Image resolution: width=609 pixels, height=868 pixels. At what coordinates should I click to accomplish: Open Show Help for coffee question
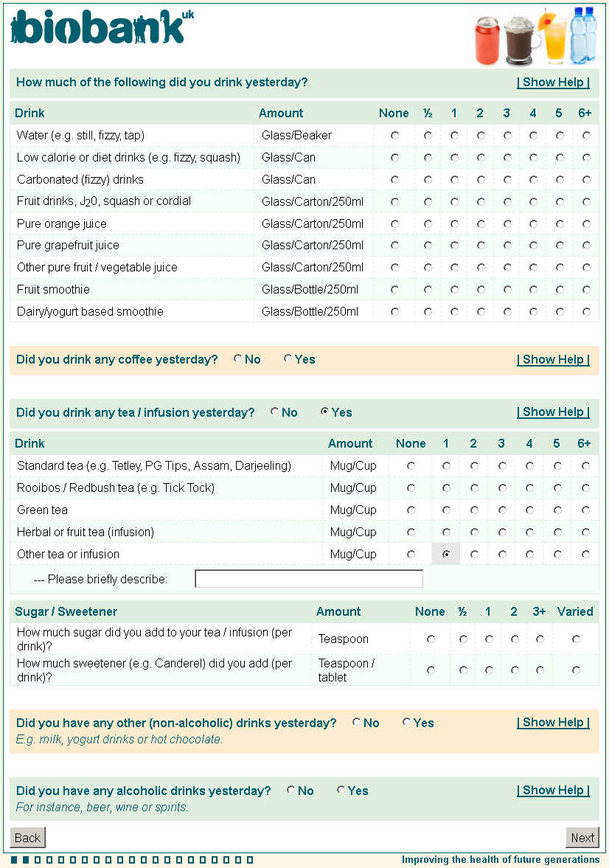(x=553, y=360)
